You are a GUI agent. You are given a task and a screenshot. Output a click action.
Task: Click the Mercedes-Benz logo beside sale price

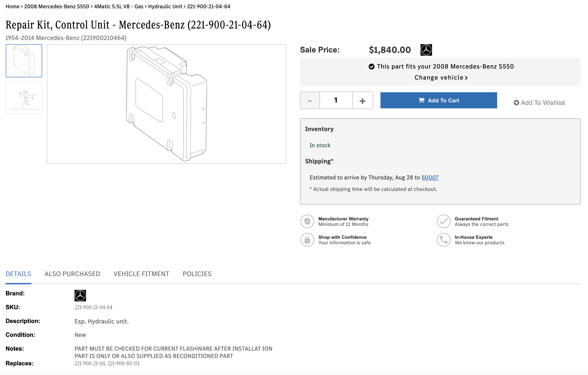tap(426, 50)
